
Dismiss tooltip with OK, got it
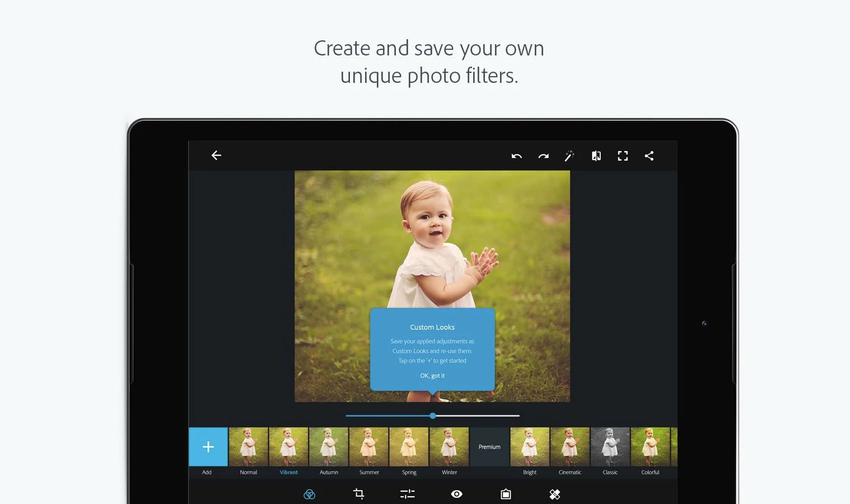pos(432,376)
